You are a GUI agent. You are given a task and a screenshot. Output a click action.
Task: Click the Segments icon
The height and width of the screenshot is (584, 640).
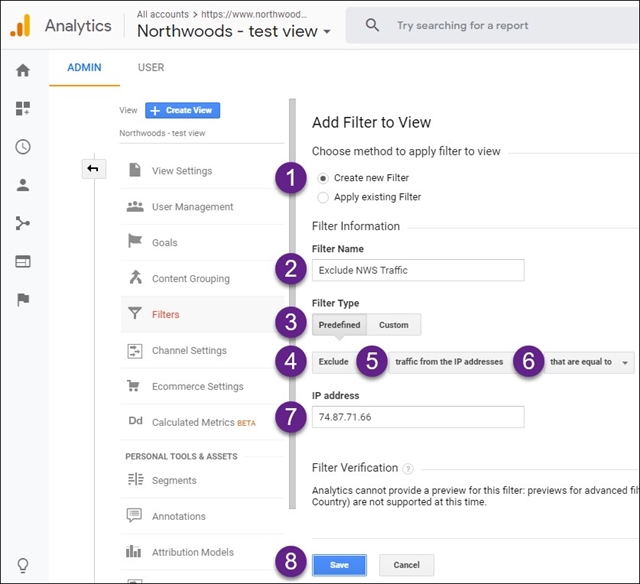coord(136,479)
